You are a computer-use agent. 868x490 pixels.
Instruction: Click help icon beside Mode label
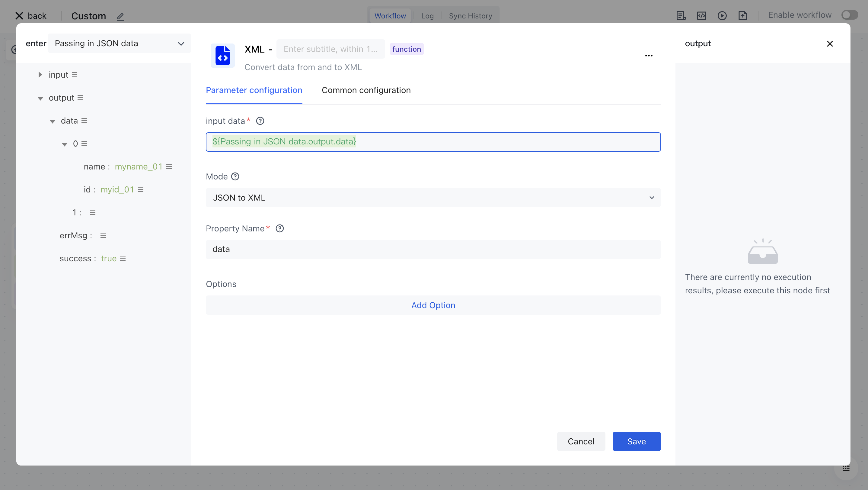tap(235, 176)
